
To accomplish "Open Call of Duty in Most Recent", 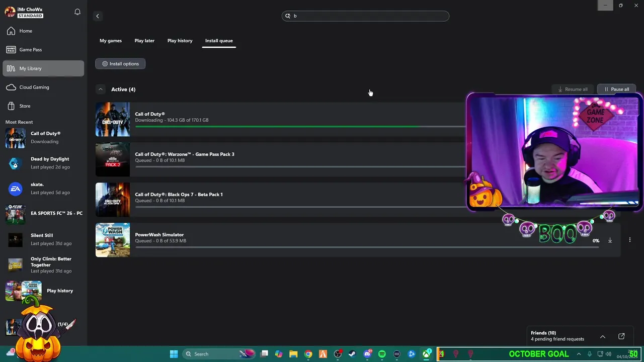I will tap(43, 138).
